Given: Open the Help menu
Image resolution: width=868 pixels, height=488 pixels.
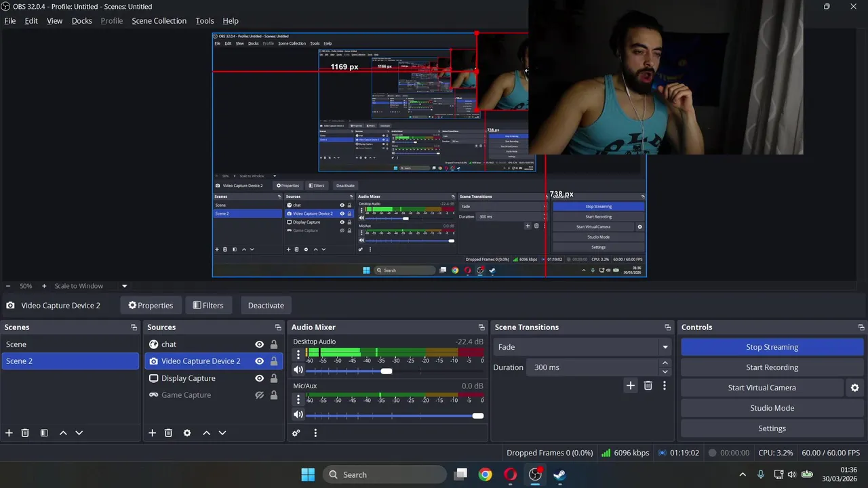Looking at the screenshot, I should click(231, 21).
